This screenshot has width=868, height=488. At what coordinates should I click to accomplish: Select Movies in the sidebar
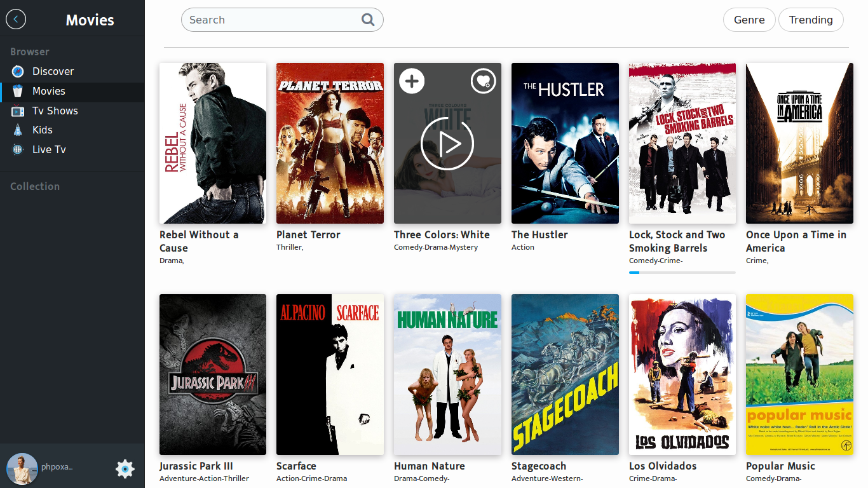click(x=72, y=91)
